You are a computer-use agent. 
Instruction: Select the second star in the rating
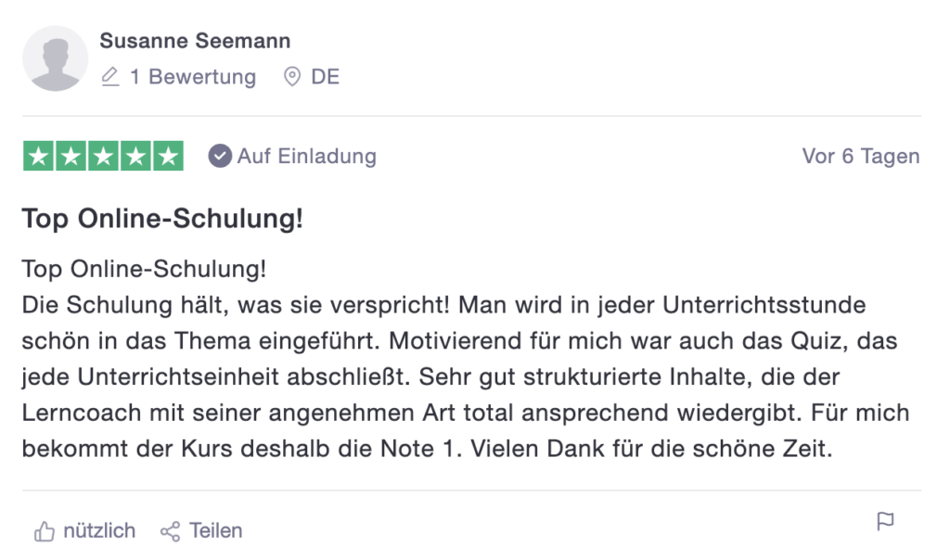click(68, 156)
